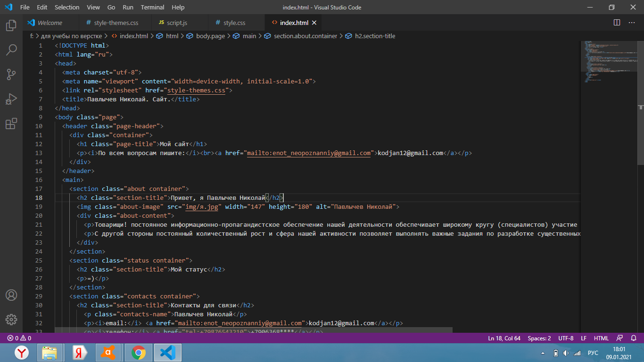Open the Accounts icon in activity bar

coord(11,295)
